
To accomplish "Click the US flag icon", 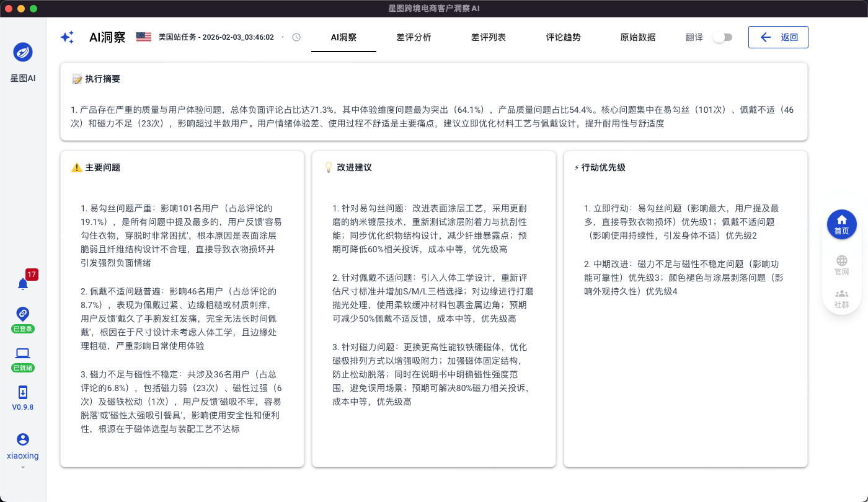I will (x=144, y=37).
